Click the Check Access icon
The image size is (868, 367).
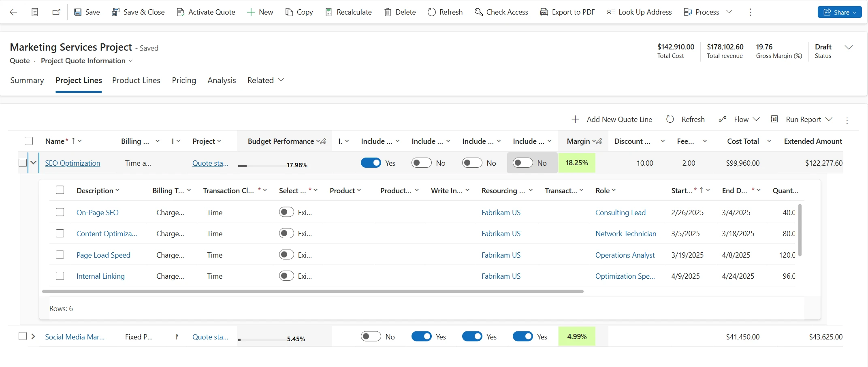coord(478,12)
